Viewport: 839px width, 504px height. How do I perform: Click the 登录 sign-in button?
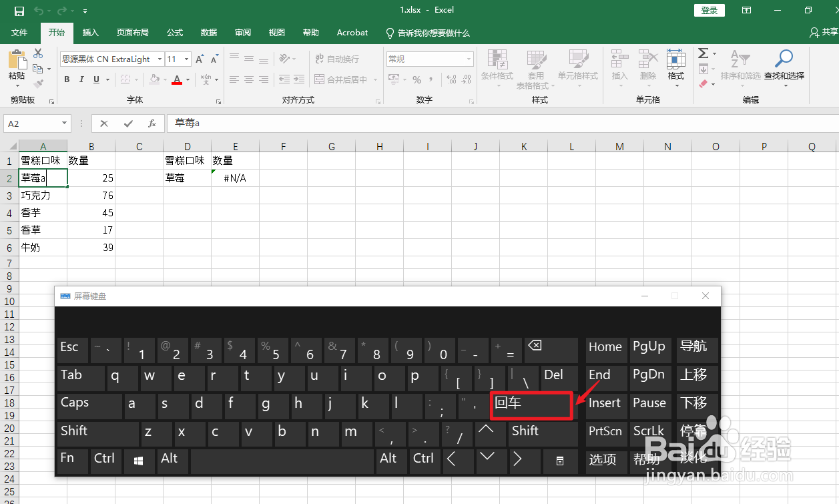[x=710, y=10]
